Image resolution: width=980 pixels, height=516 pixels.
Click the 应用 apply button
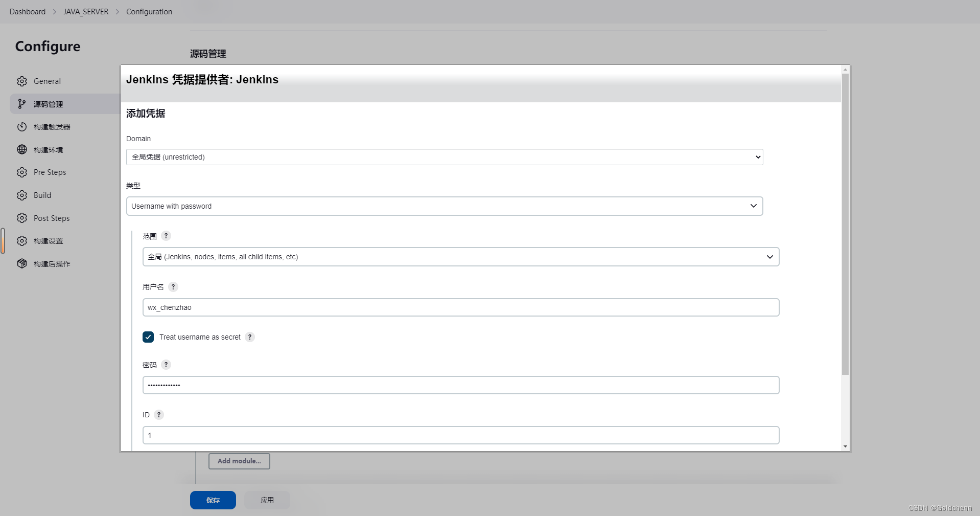pos(267,500)
